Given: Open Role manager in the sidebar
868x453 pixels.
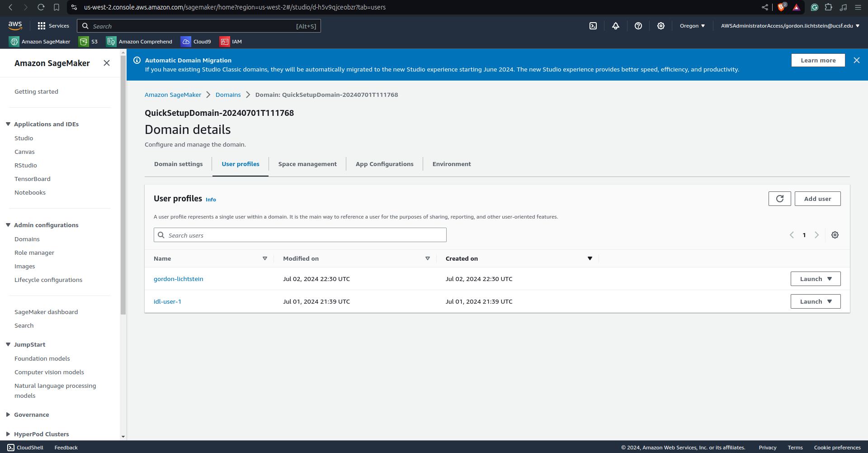Looking at the screenshot, I should pos(34,253).
